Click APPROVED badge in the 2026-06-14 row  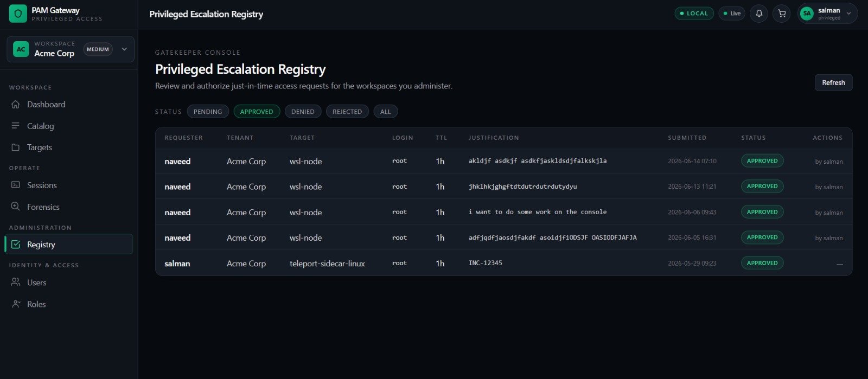(x=762, y=160)
